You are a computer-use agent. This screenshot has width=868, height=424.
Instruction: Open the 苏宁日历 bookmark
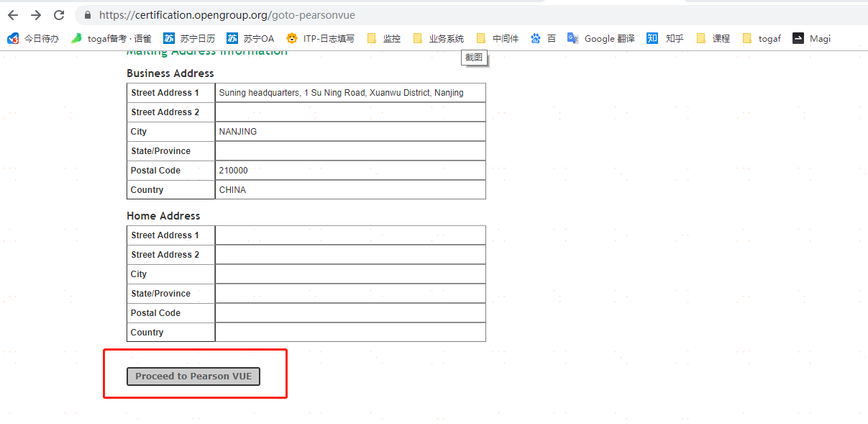coord(189,39)
